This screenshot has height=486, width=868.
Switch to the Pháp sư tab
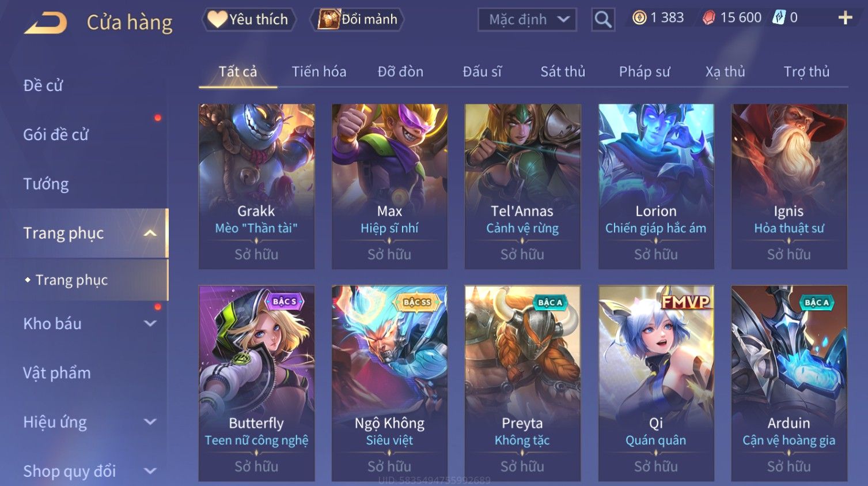(645, 71)
